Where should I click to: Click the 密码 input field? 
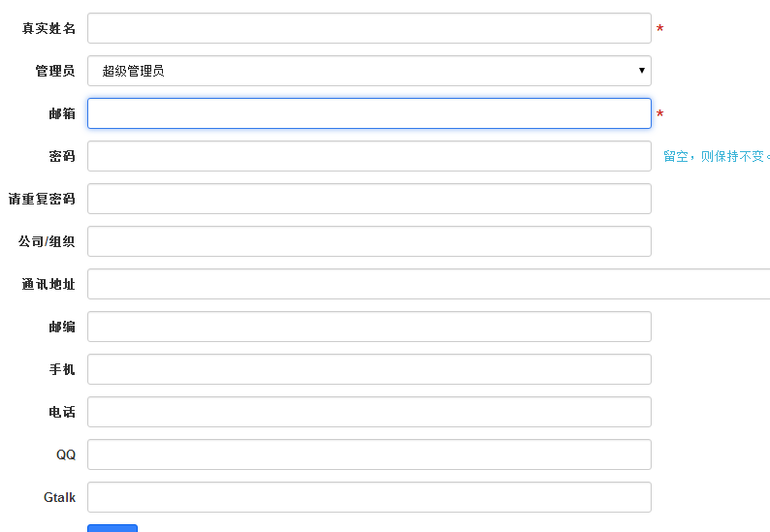click(369, 156)
